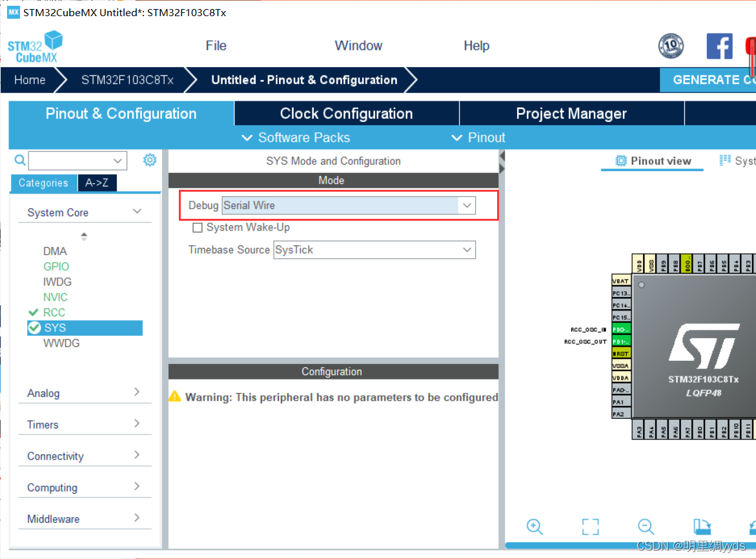Open the File menu
Screen dimensions: 756x559
click(216, 45)
